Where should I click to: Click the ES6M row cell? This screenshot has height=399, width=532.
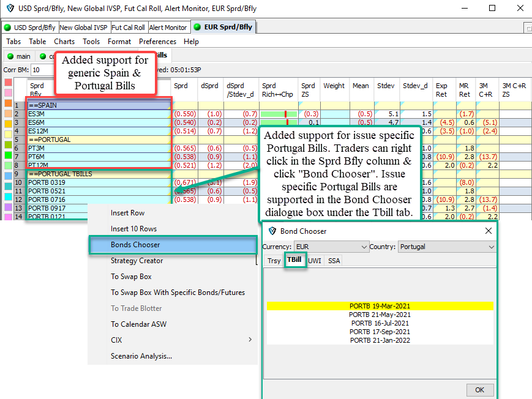(x=99, y=122)
